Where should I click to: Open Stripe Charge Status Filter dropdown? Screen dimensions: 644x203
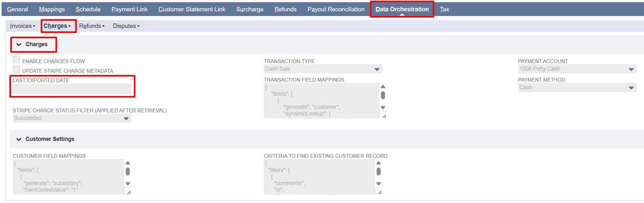point(126,118)
